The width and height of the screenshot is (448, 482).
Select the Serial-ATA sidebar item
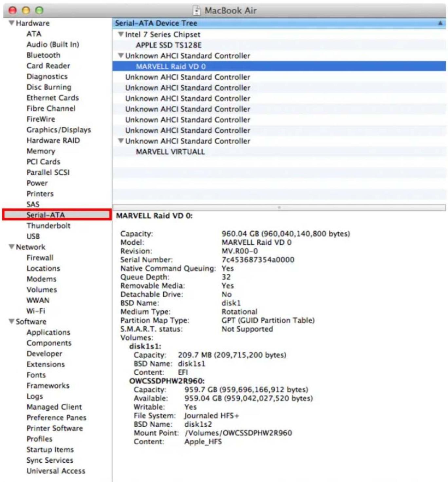[x=57, y=215]
